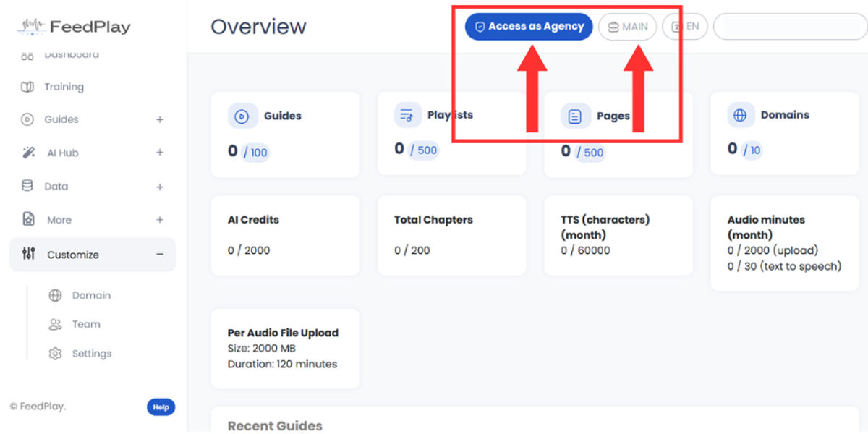The height and width of the screenshot is (434, 868).
Task: Click the Pages document icon
Action: 575,116
